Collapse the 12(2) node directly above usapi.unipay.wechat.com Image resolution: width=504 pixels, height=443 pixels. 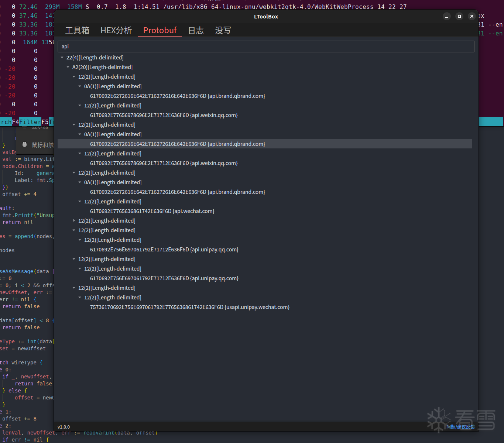[x=80, y=298]
